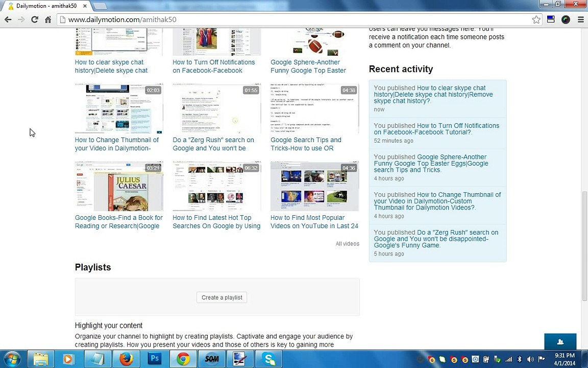Click the 04:36 Most Popular Videos thumbnail

point(314,186)
